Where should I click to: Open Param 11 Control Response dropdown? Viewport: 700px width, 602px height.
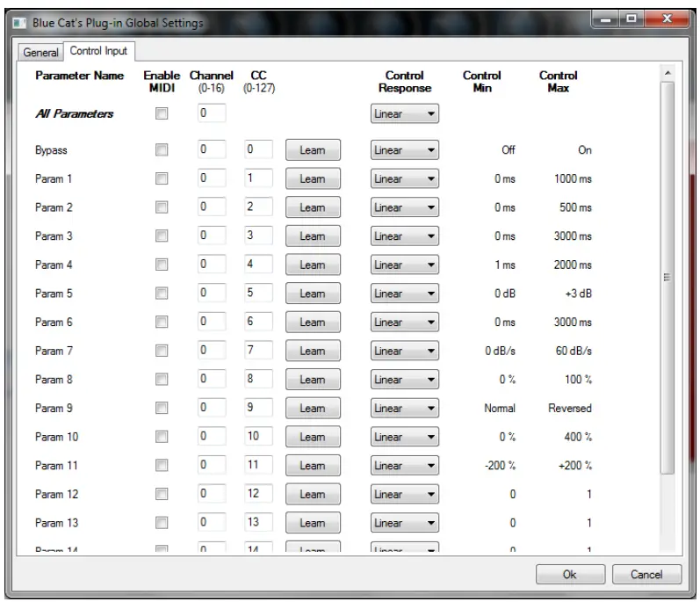pos(405,466)
